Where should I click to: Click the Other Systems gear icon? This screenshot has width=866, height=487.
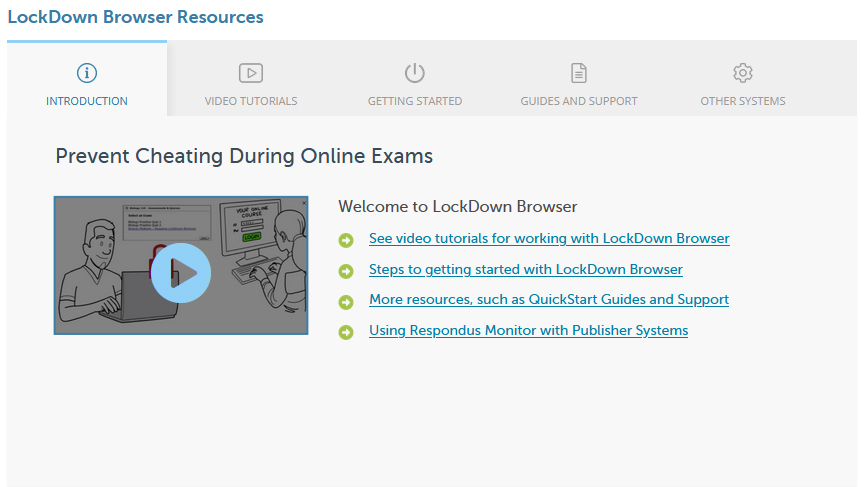click(743, 73)
